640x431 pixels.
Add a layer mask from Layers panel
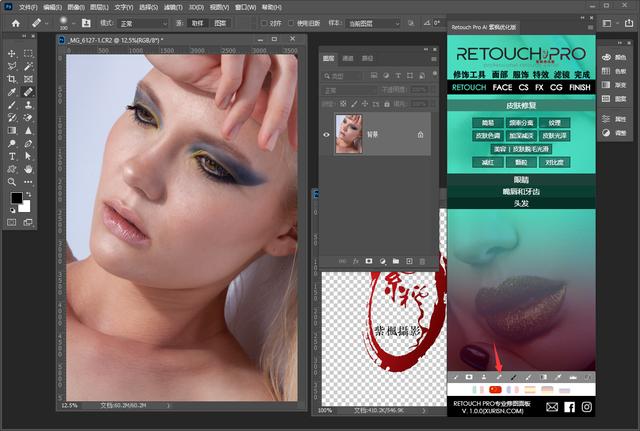369,261
